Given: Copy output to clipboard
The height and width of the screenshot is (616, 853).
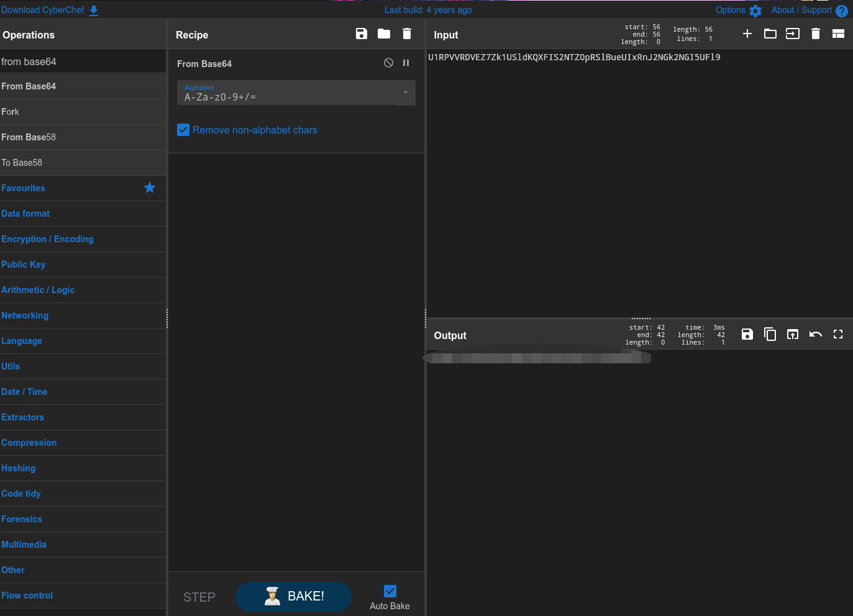Looking at the screenshot, I should click(x=770, y=335).
